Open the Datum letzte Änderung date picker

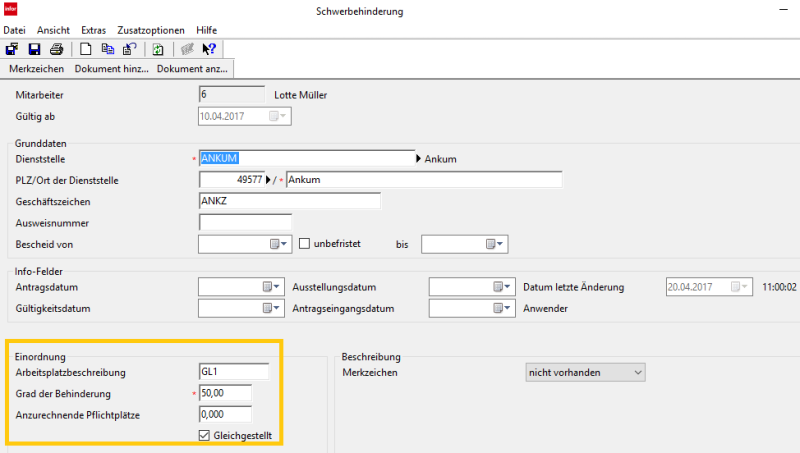click(x=740, y=287)
